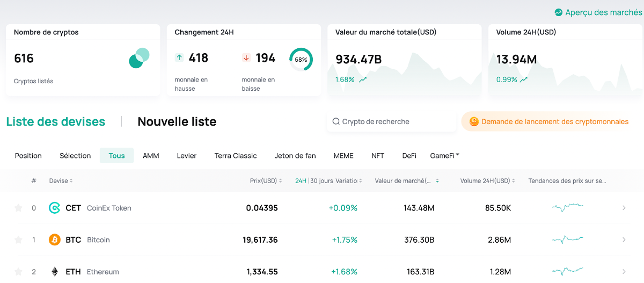This screenshot has width=644, height=283.
Task: Click the CoinEx Token logo icon
Action: click(55, 208)
